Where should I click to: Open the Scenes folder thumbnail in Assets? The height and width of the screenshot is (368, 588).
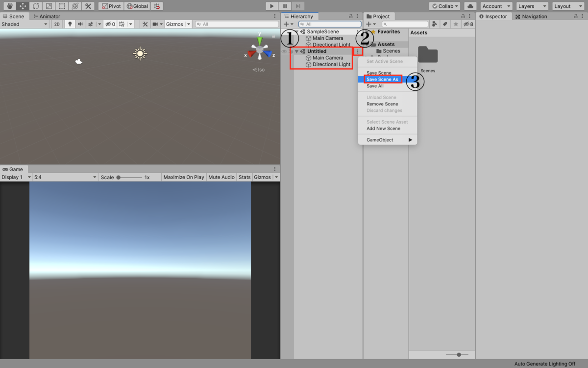click(x=428, y=55)
